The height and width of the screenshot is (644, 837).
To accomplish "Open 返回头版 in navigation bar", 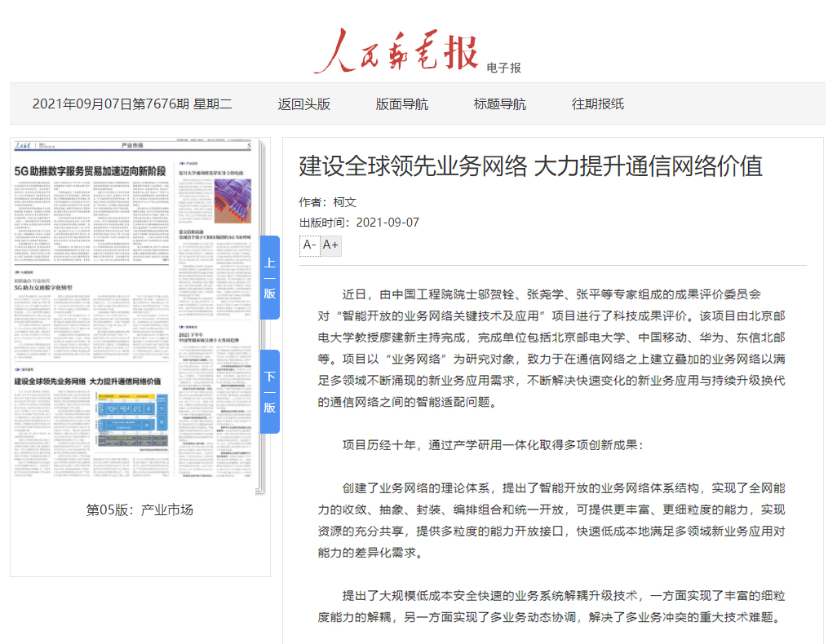I will [303, 104].
